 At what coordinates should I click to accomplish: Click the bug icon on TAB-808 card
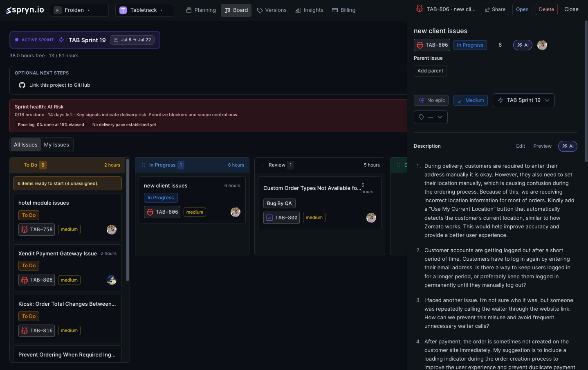25,280
